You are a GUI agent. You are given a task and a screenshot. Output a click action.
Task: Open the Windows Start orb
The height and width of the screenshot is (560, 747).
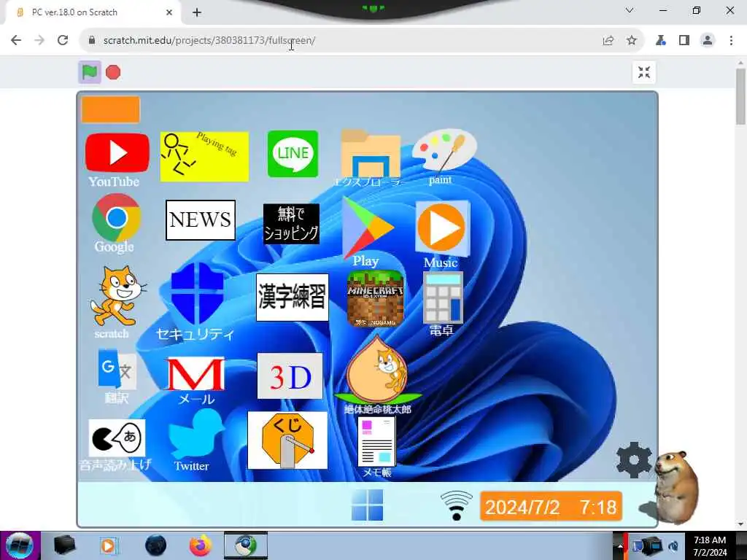(x=20, y=545)
